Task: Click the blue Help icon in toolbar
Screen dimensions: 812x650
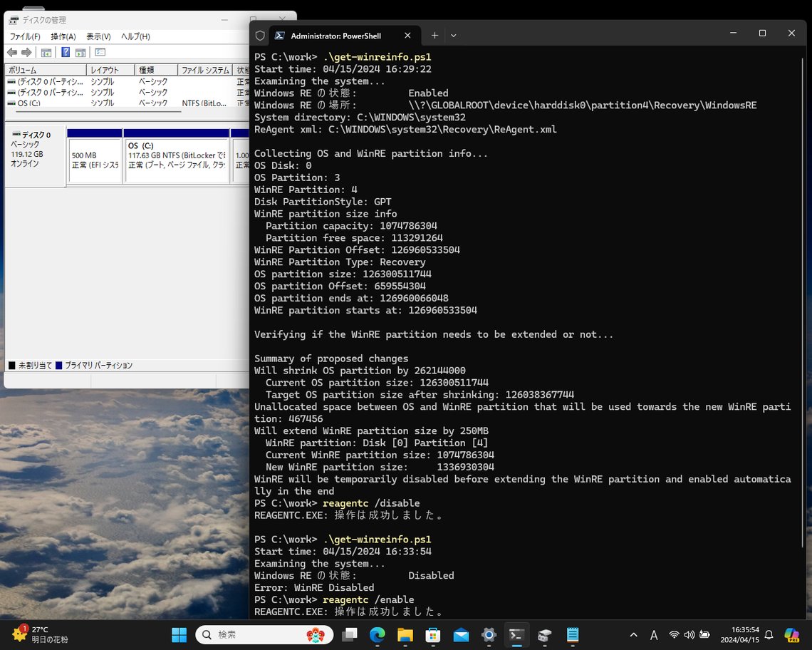Action: tap(66, 53)
